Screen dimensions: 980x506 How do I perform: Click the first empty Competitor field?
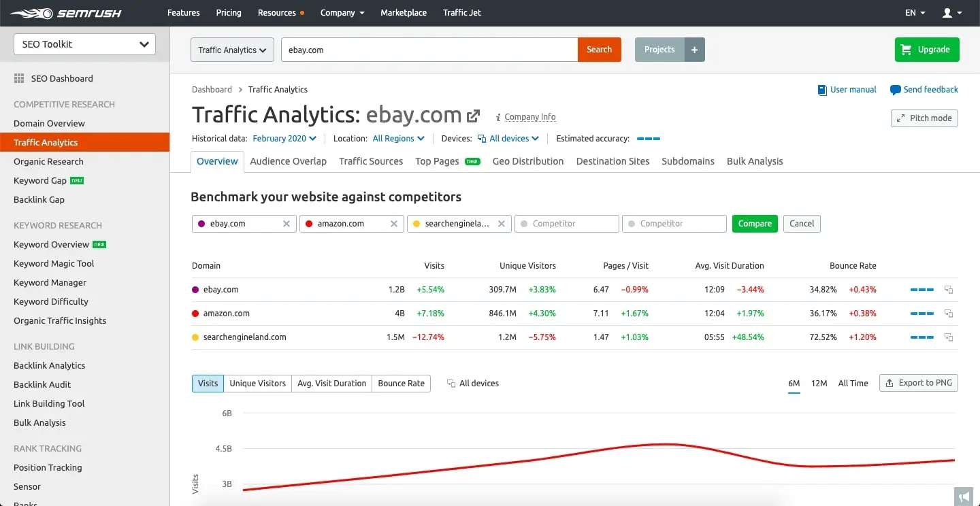(x=567, y=224)
